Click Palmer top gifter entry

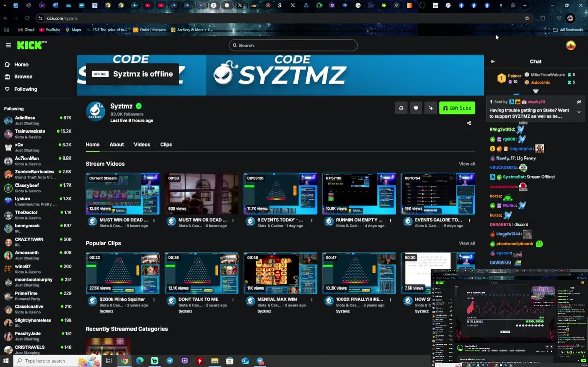click(510, 78)
